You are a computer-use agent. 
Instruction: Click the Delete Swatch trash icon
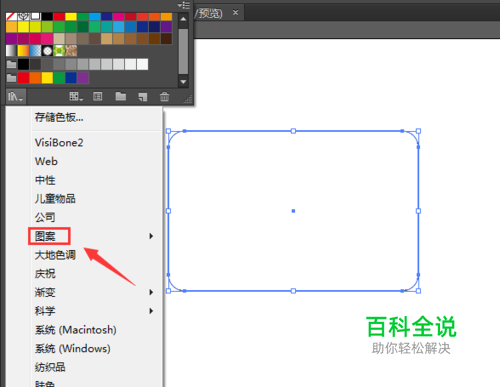coord(164,97)
